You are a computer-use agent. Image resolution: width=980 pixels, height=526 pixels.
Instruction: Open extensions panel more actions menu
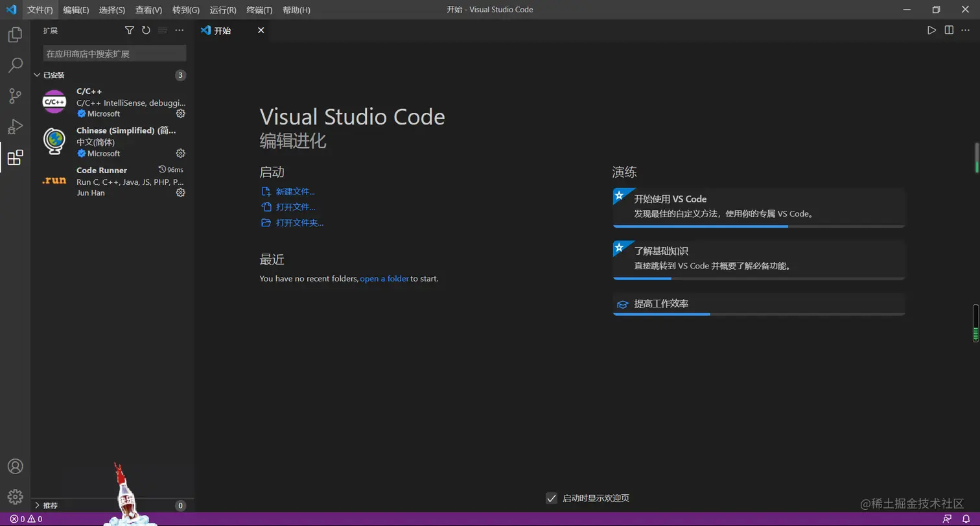click(x=180, y=30)
